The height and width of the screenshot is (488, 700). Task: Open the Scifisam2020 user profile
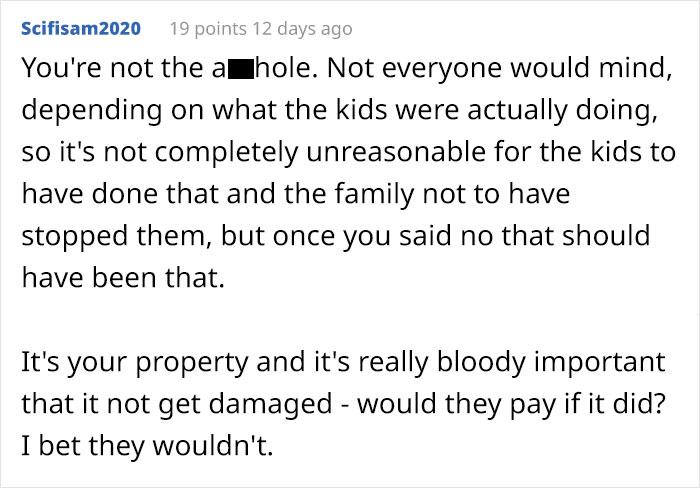pos(81,29)
